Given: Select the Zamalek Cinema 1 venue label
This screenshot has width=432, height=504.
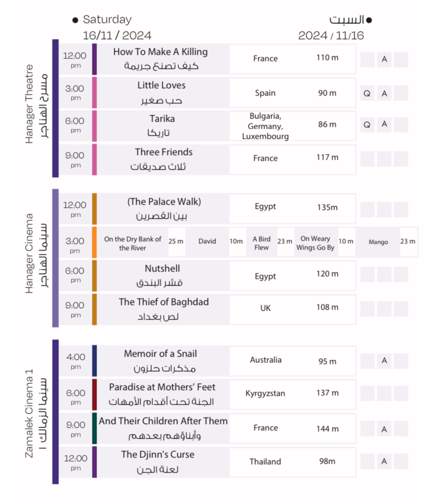Looking at the screenshot, I should pyautogui.click(x=29, y=413).
